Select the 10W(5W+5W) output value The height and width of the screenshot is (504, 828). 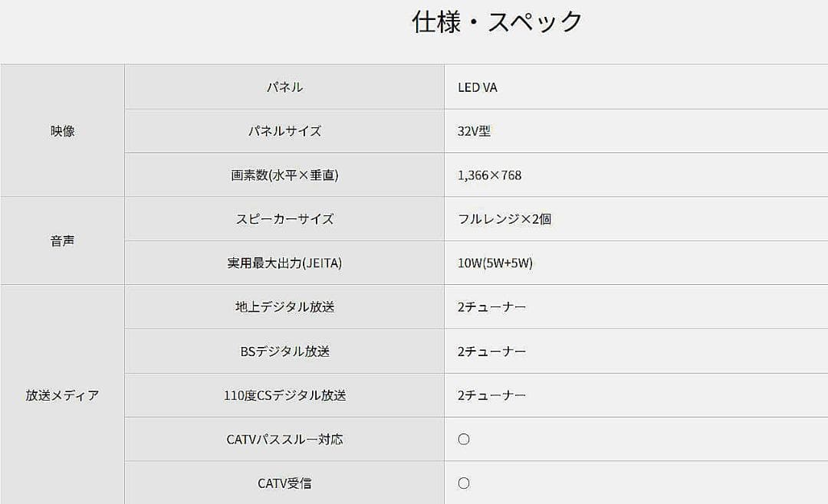(x=495, y=263)
